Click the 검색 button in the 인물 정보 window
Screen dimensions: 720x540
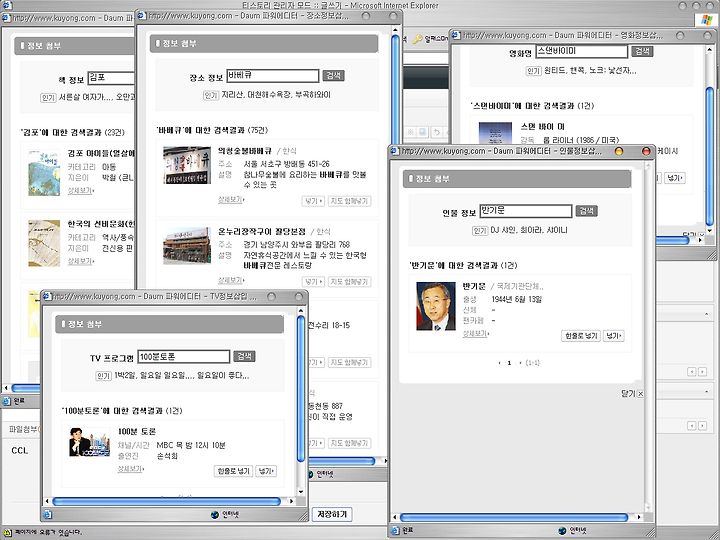pyautogui.click(x=586, y=211)
